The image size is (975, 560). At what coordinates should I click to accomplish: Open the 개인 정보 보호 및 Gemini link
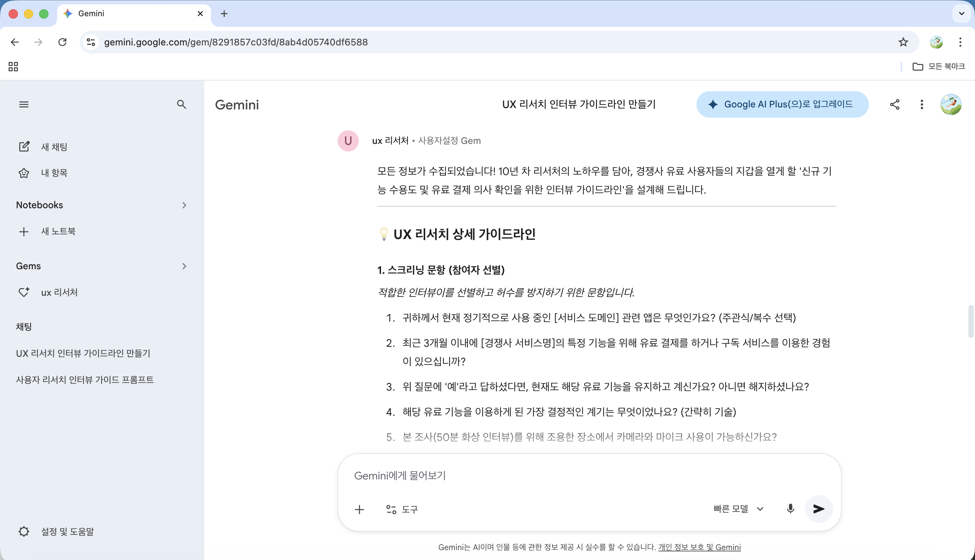coord(699,547)
